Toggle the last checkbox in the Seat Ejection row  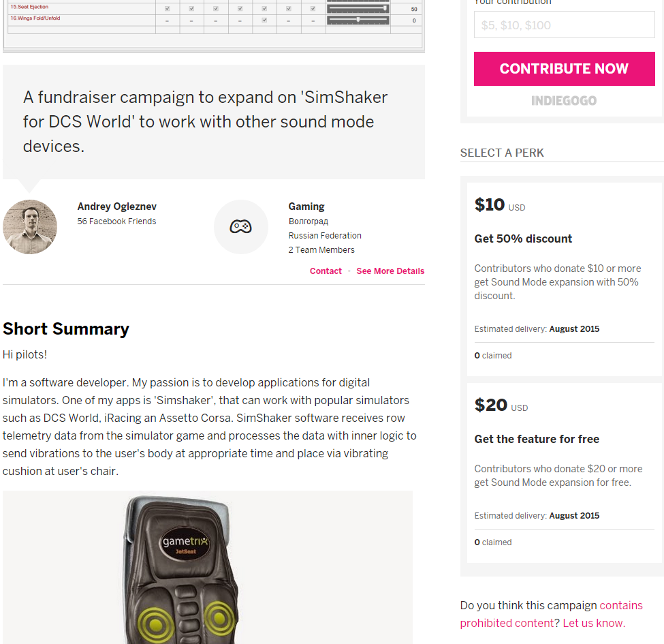[x=313, y=9]
